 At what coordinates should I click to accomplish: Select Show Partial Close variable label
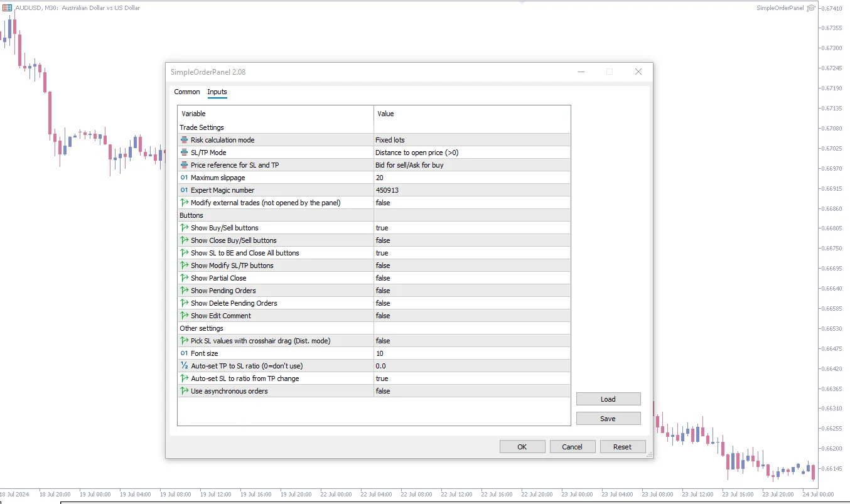[x=218, y=278]
